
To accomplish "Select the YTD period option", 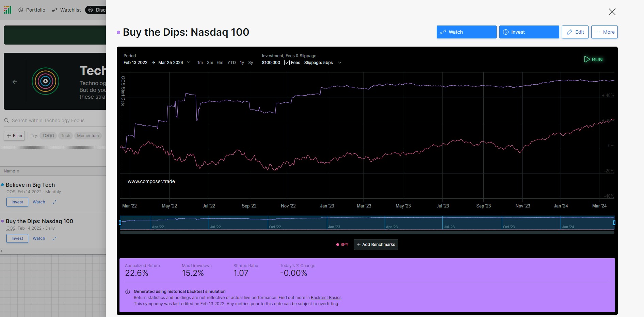I will pos(231,63).
